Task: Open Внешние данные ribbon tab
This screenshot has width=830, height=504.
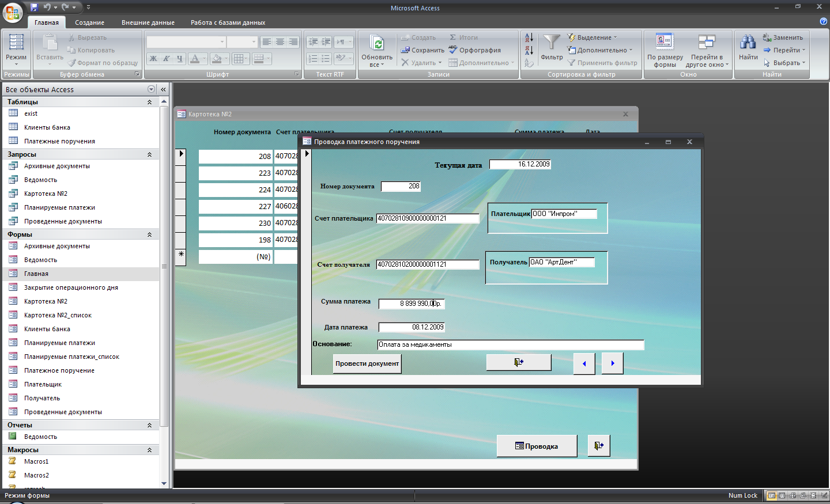Action: click(x=148, y=22)
